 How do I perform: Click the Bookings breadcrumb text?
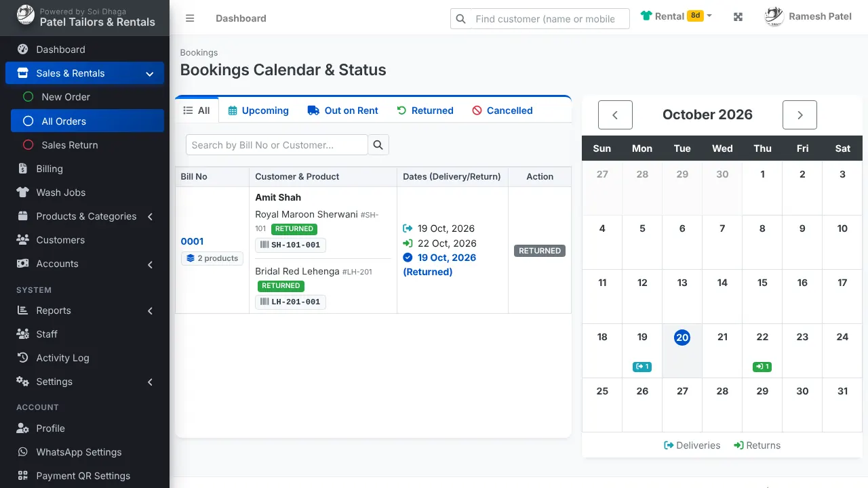199,52
